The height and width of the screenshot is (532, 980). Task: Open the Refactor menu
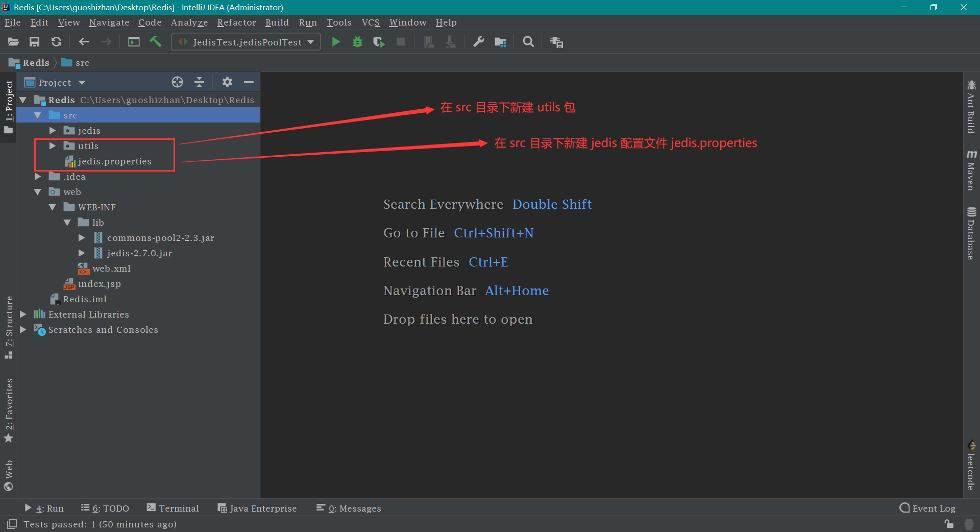236,22
